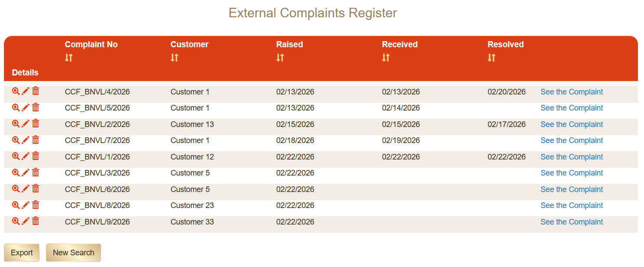Open See the Complaint for CCF_BNVL/4/2026
644x267 pixels.
click(x=572, y=92)
